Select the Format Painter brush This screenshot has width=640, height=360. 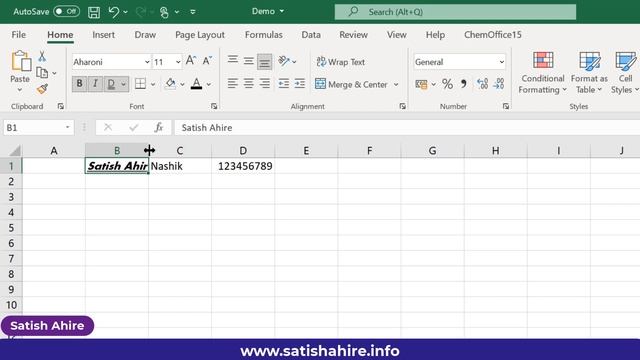click(x=42, y=89)
